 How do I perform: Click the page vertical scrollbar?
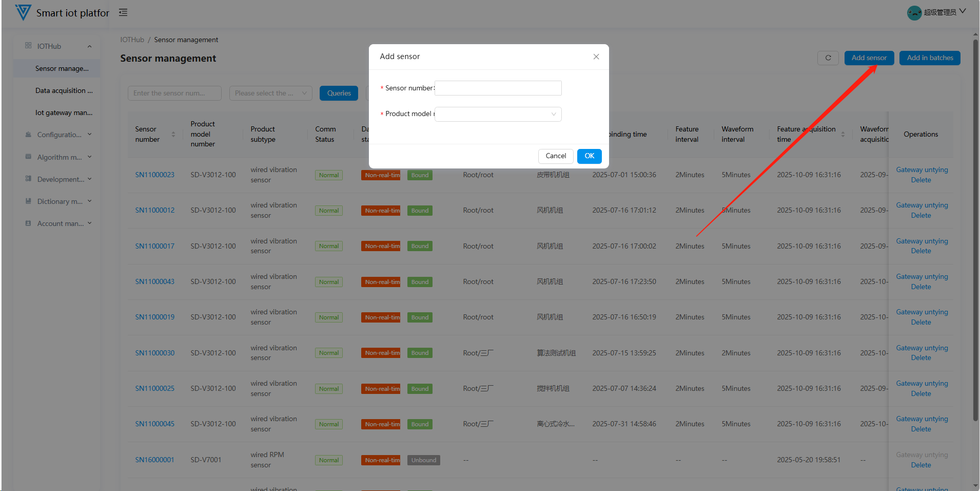(x=975, y=230)
